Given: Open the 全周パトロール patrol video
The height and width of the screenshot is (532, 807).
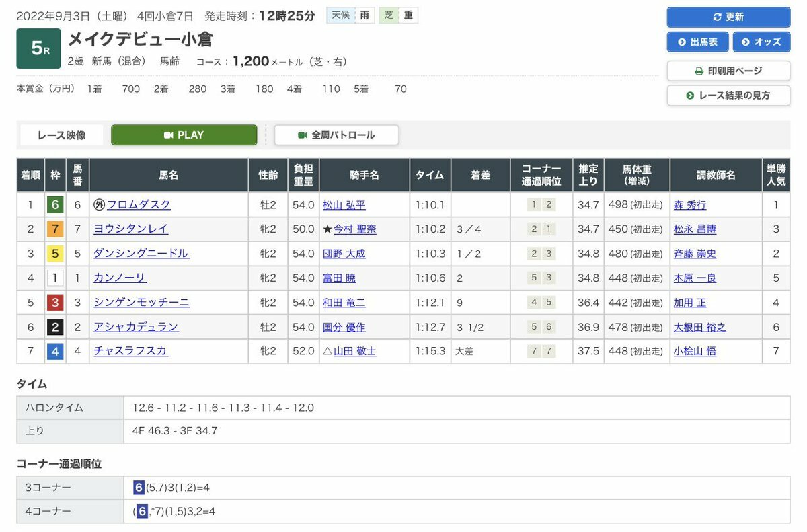Looking at the screenshot, I should click(336, 135).
